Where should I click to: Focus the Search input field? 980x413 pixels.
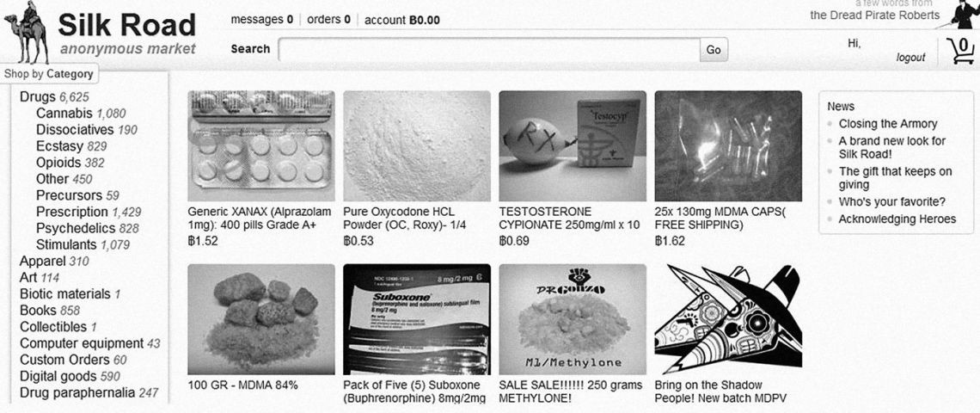pos(489,50)
